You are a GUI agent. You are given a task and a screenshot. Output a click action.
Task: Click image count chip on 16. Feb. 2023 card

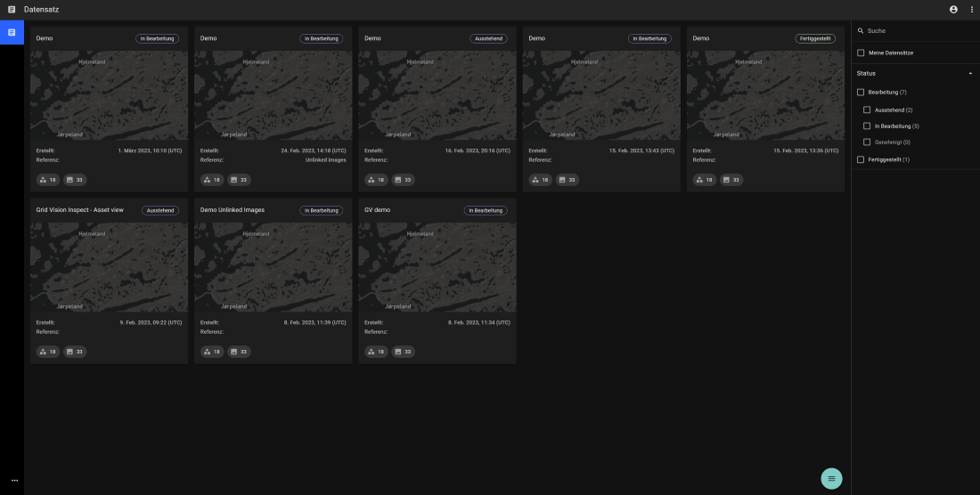coord(403,180)
